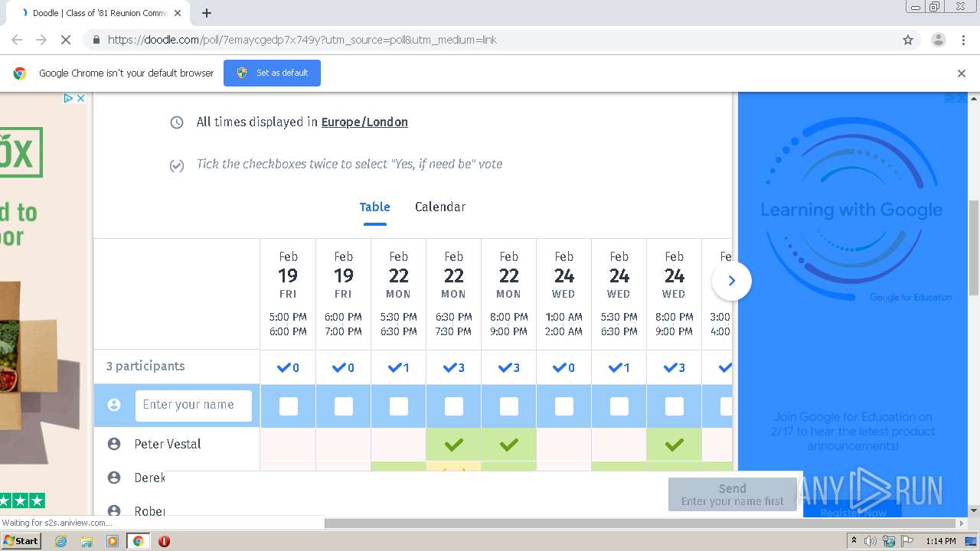Tick checkbox for Feb 22 6:30 PM
This screenshot has width=980, height=551.
tap(454, 406)
